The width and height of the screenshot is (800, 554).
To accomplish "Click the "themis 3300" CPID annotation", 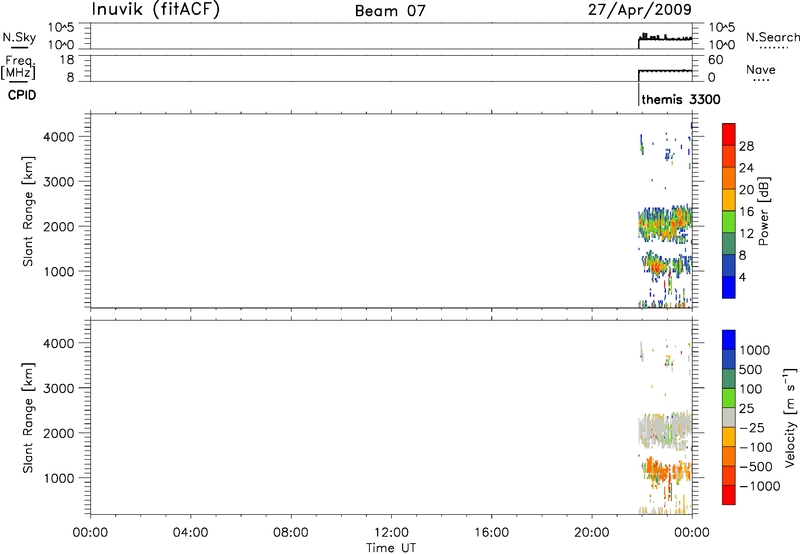I will point(681,99).
